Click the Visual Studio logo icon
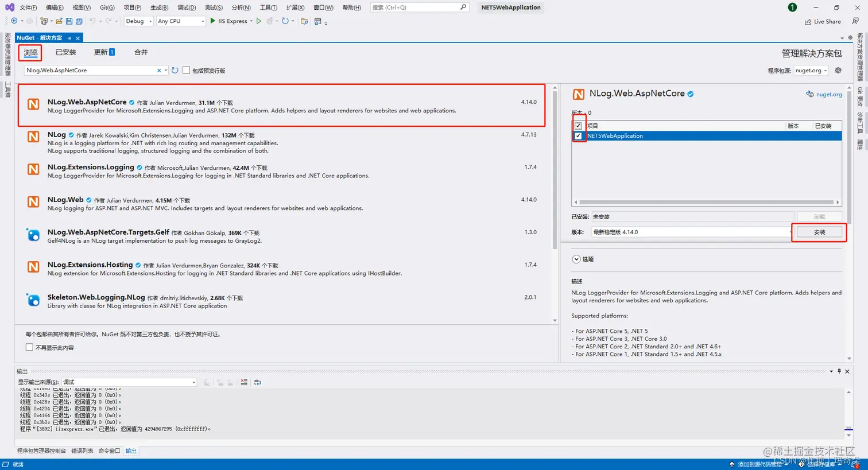The width and height of the screenshot is (868, 470). 10,7
